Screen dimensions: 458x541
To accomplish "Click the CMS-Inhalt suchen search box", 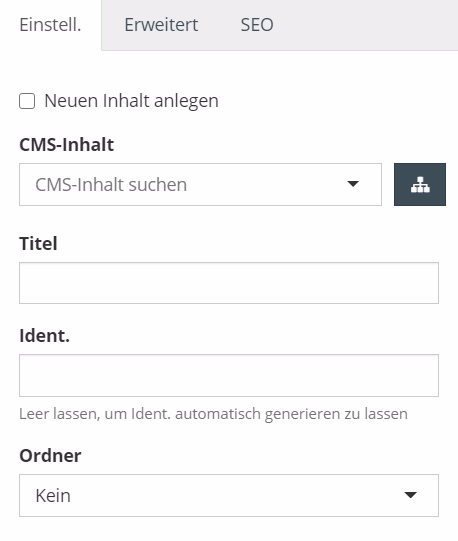I will point(200,184).
